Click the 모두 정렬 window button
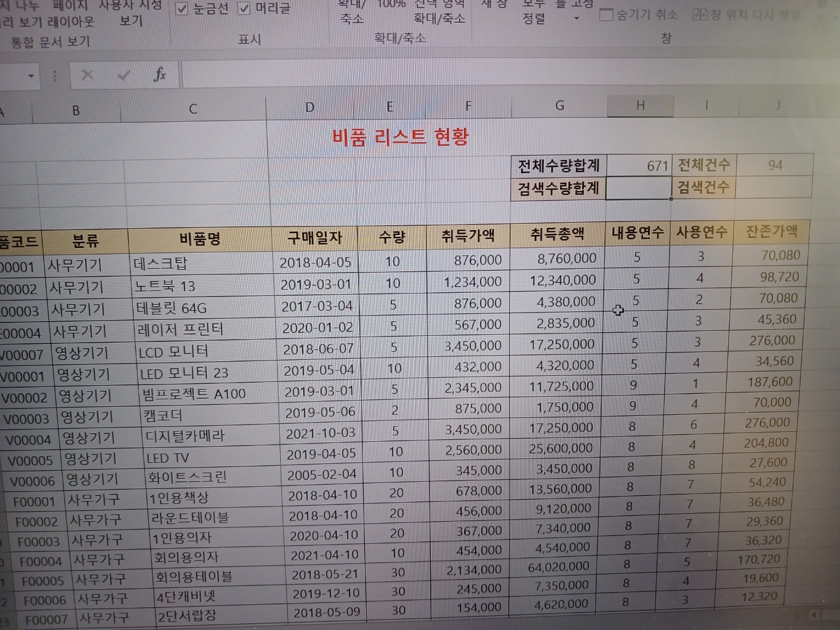This screenshot has height=630, width=840. pyautogui.click(x=534, y=12)
